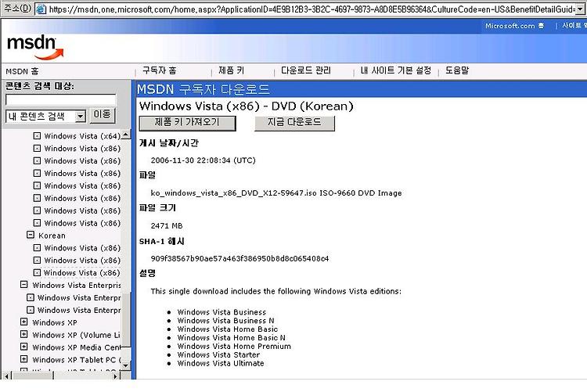Click the 2471 MB file size

(x=167, y=226)
